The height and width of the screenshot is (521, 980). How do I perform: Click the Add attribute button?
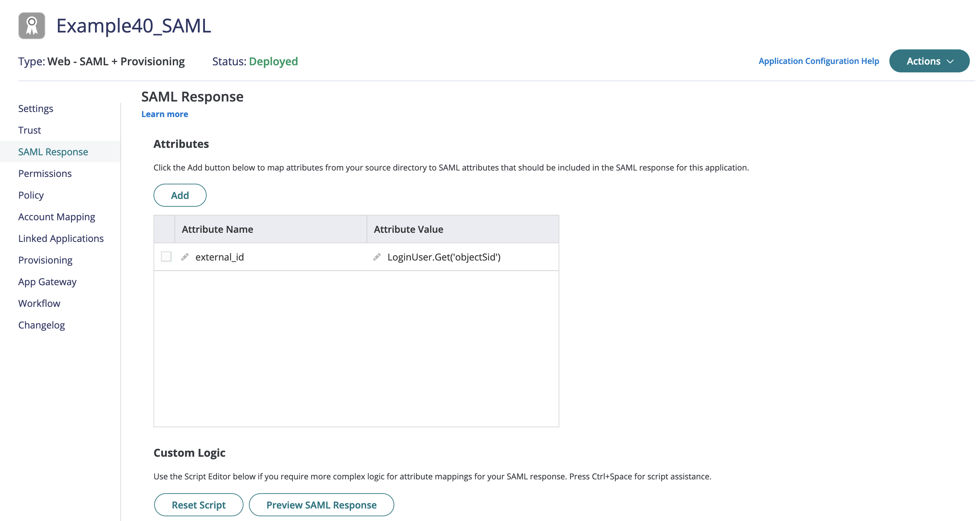tap(180, 195)
